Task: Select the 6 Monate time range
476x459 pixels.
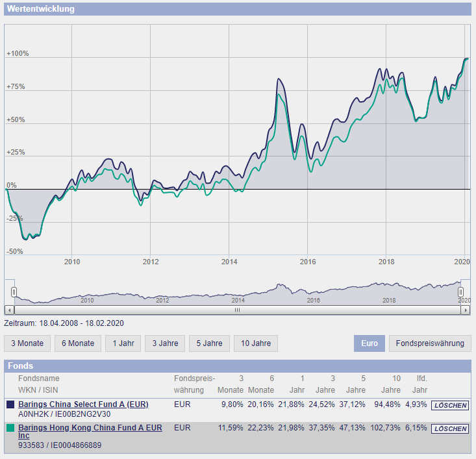Action: tap(78, 343)
